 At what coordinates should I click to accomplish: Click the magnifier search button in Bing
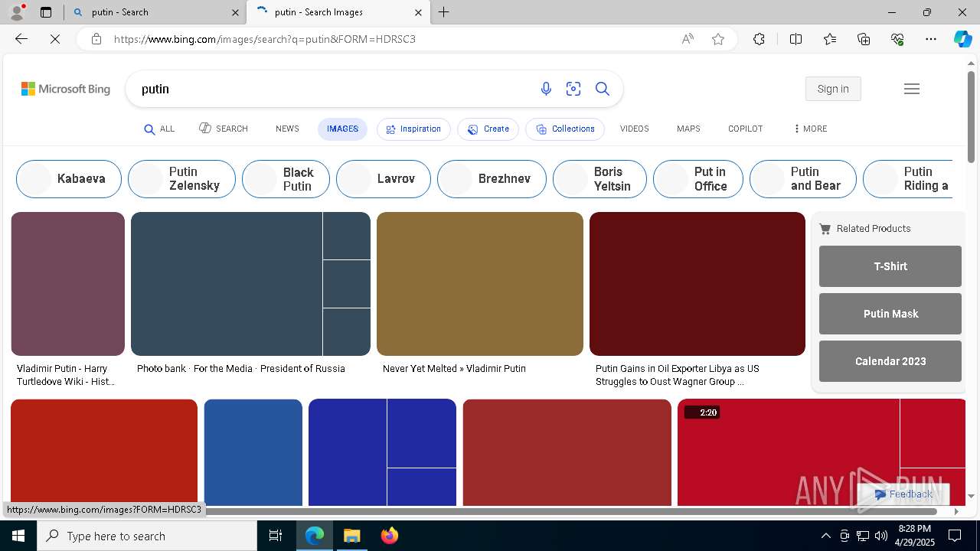click(x=603, y=89)
